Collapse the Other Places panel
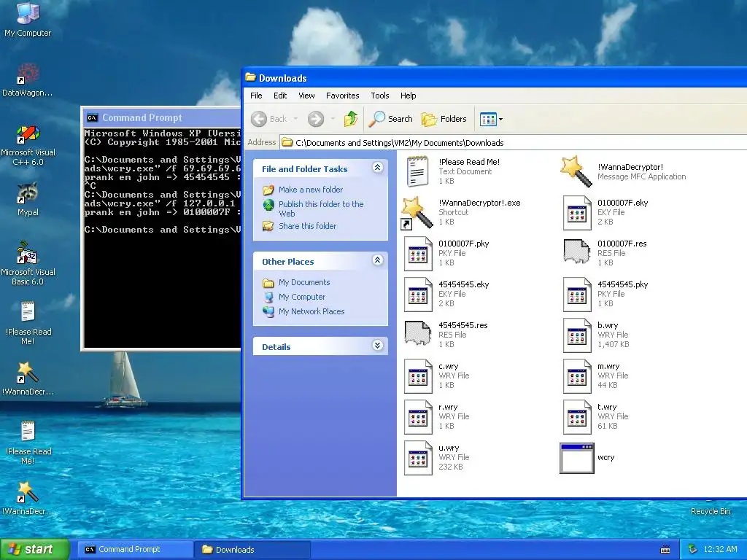The image size is (747, 560). click(377, 260)
